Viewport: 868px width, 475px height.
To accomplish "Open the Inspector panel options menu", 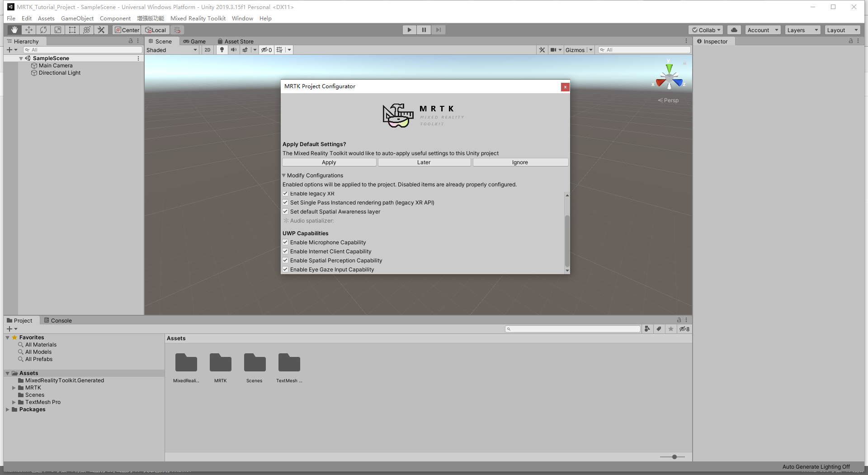I will [x=858, y=41].
